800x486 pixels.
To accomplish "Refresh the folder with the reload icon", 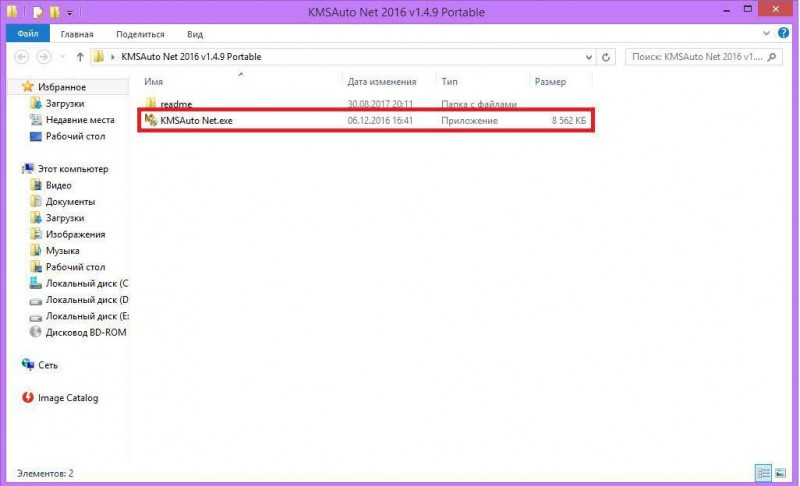I will point(606,57).
